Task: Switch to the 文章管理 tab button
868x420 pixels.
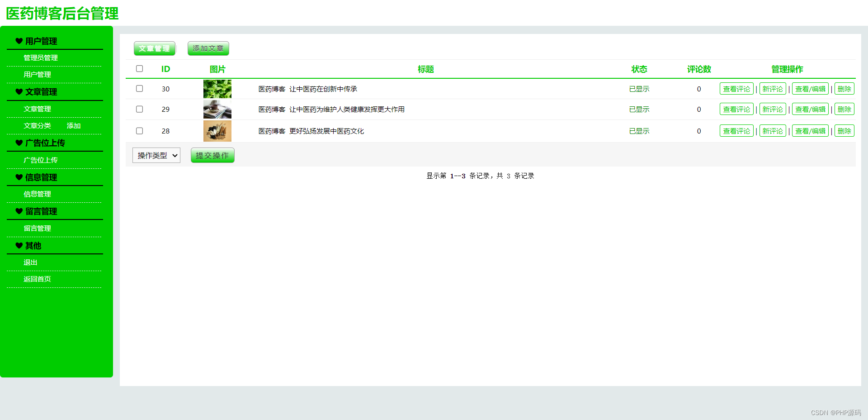Action: (x=155, y=48)
